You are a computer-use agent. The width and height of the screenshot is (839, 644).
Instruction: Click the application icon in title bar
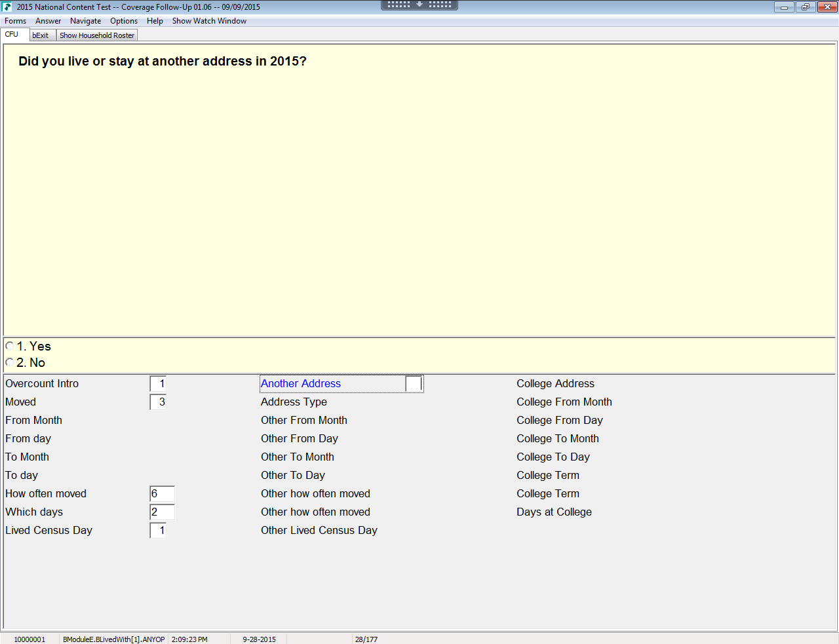(8, 7)
